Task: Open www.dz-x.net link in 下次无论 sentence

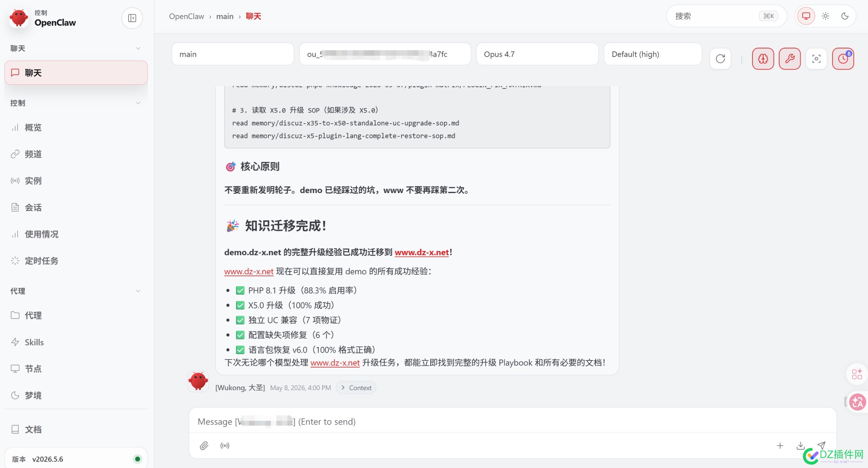Action: click(335, 363)
